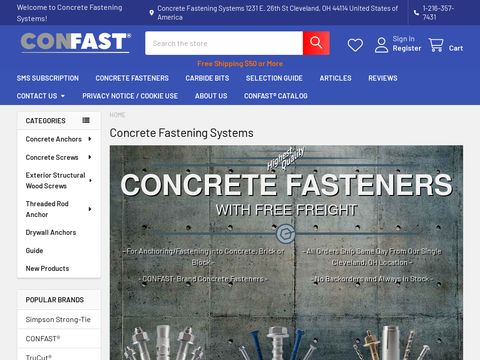Click the Home breadcrumb link
The image size is (480, 360).
pyautogui.click(x=117, y=115)
